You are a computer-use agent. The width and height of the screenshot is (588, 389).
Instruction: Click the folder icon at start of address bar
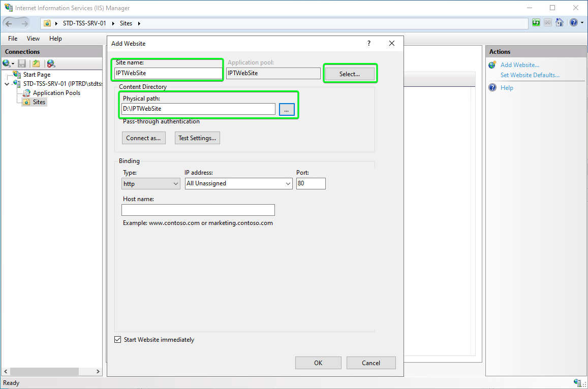click(x=47, y=23)
